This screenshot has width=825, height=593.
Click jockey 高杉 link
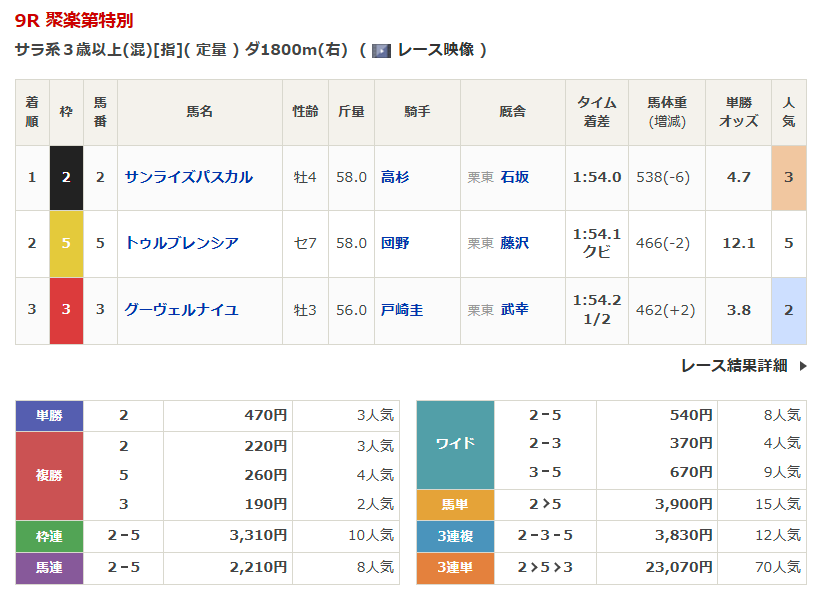[x=395, y=177]
